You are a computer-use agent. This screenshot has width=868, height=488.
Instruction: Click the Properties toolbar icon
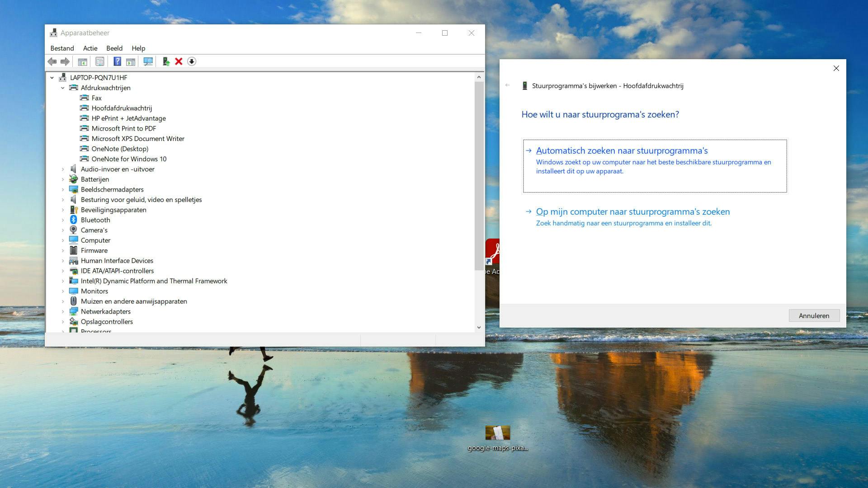click(100, 61)
